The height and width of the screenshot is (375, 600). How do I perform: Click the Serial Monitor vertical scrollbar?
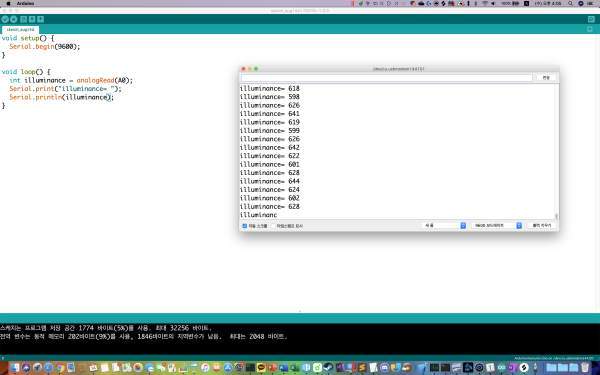pyautogui.click(x=556, y=151)
